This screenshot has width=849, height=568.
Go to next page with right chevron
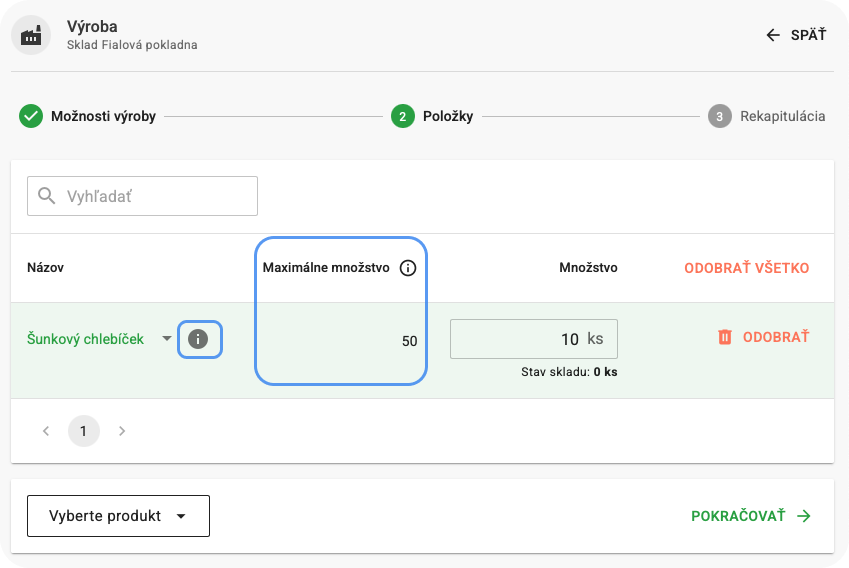122,431
